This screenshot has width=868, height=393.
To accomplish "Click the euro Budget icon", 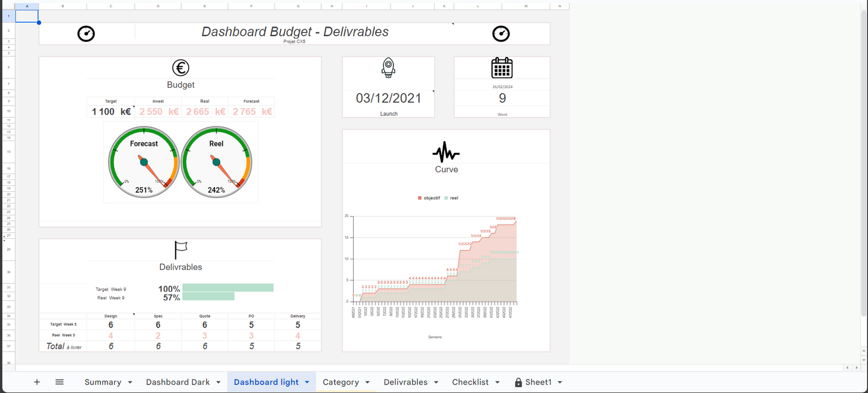I will pos(180,68).
